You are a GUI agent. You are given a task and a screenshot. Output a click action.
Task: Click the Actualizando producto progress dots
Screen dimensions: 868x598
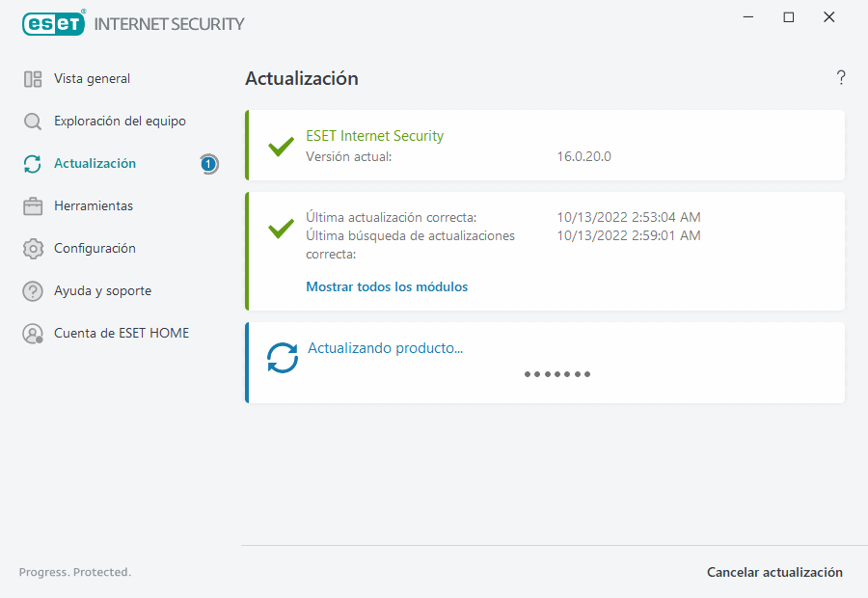point(556,373)
